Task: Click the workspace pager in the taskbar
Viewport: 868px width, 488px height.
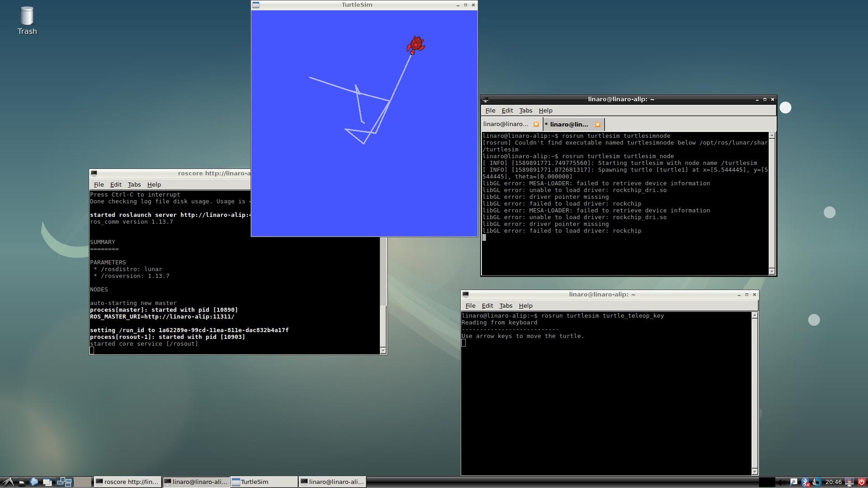Action: point(64,482)
